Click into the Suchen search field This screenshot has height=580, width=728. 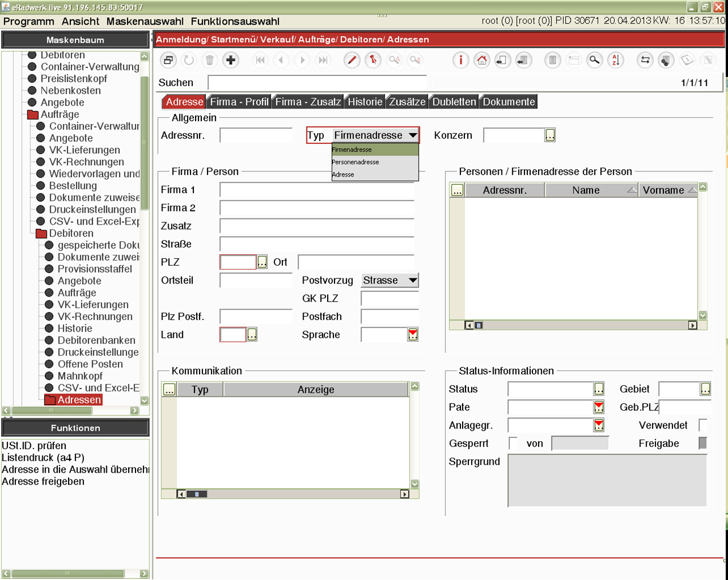coord(317,83)
